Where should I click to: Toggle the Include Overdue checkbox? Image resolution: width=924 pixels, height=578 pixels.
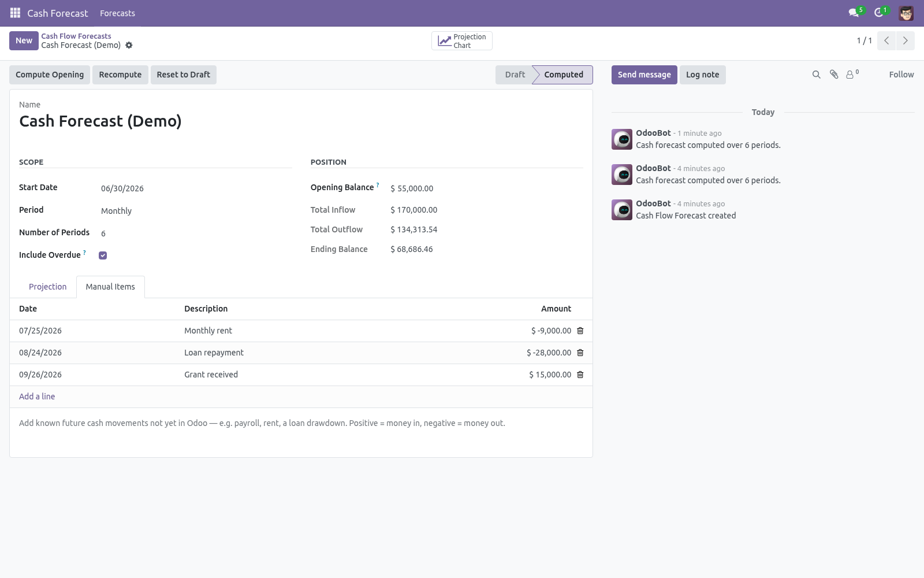[103, 255]
